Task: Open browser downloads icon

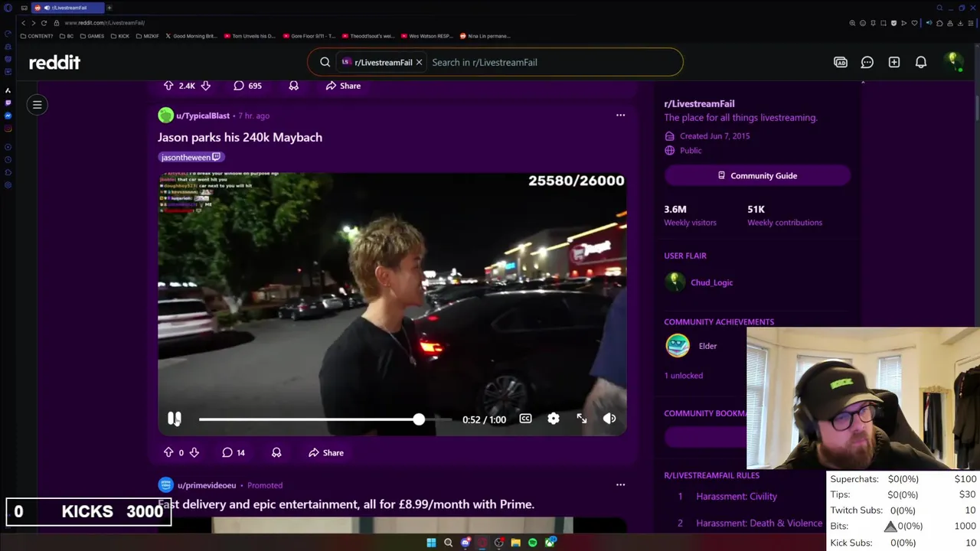Action: click(x=960, y=23)
